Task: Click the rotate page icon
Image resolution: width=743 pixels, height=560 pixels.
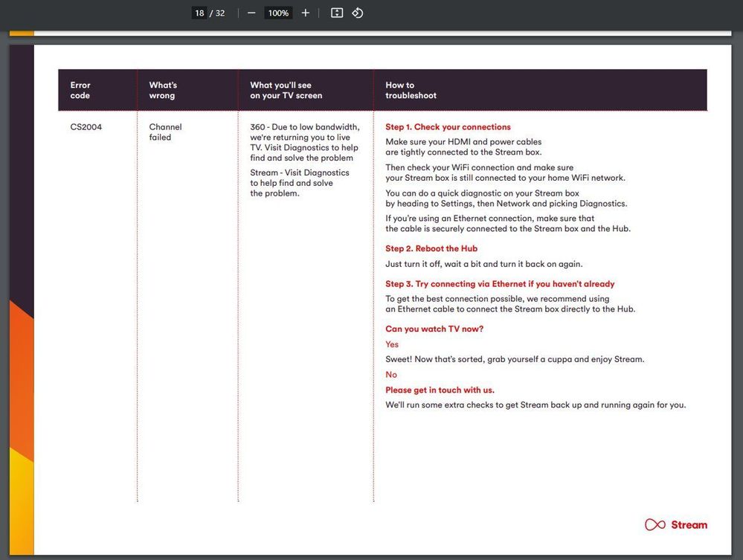Action: tap(358, 13)
